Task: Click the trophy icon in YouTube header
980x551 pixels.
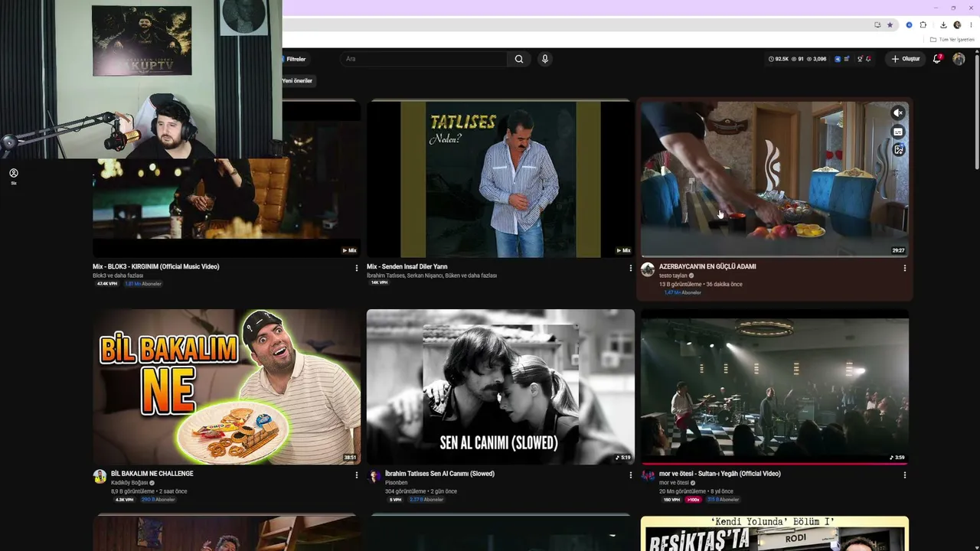Action: pos(860,59)
